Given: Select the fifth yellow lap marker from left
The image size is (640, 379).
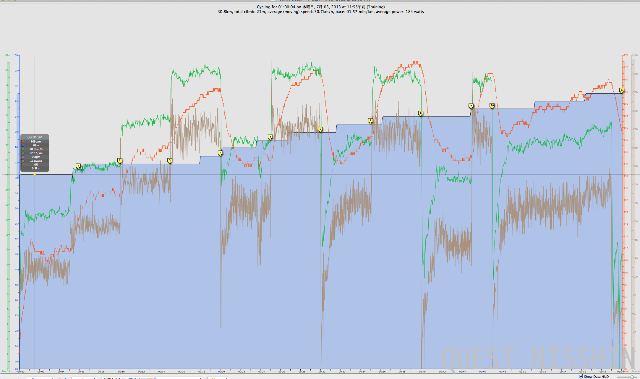Looking at the screenshot, I should [270, 137].
